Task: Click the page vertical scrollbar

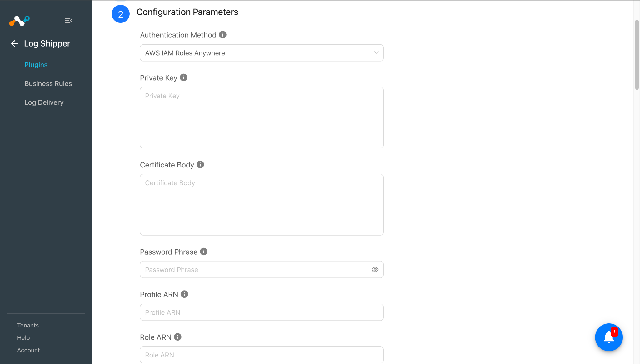Action: 637,55
